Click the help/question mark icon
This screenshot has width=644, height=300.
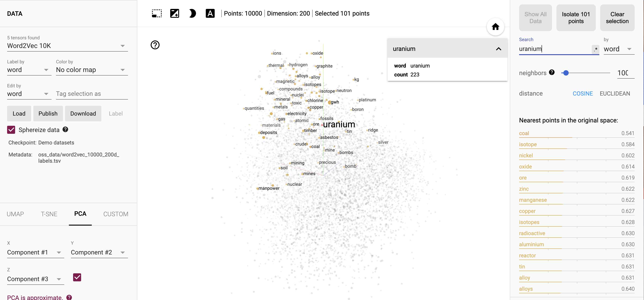click(155, 45)
